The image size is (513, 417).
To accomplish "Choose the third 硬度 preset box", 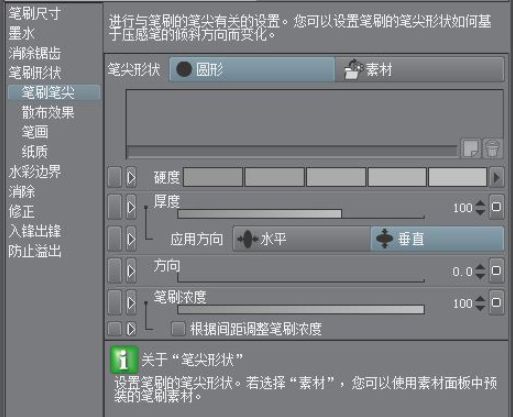I will [336, 177].
